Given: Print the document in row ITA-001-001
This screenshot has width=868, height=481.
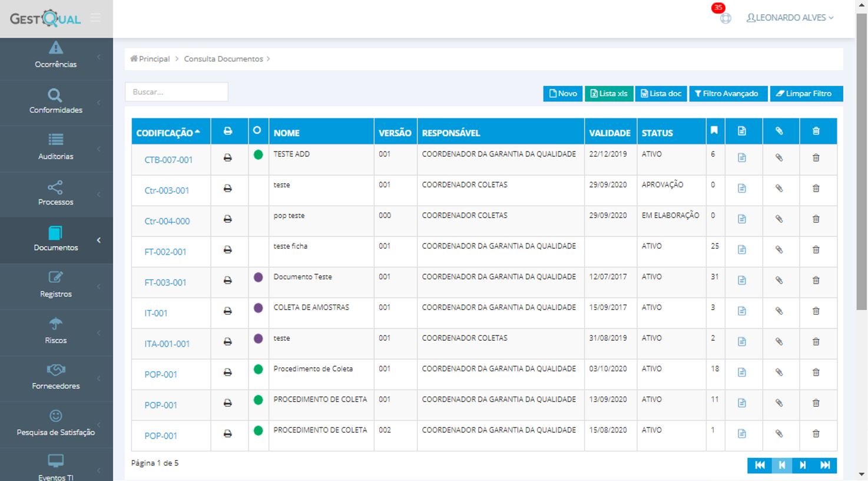Looking at the screenshot, I should click(x=227, y=342).
